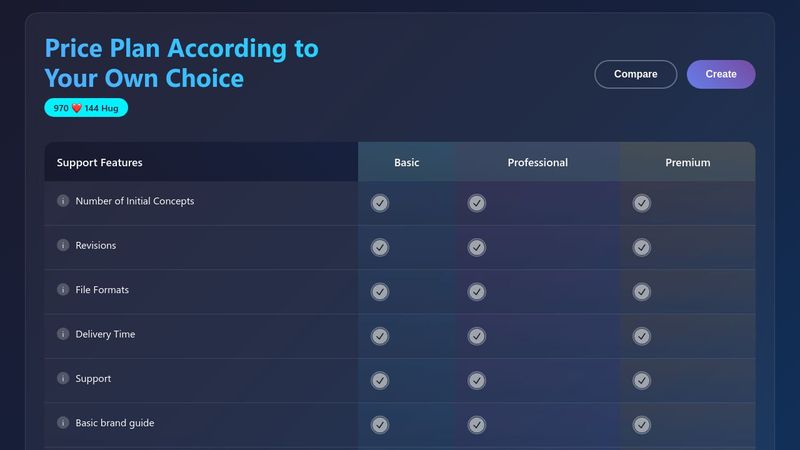Click info icon beside File Formats
800x450 pixels.
point(63,290)
